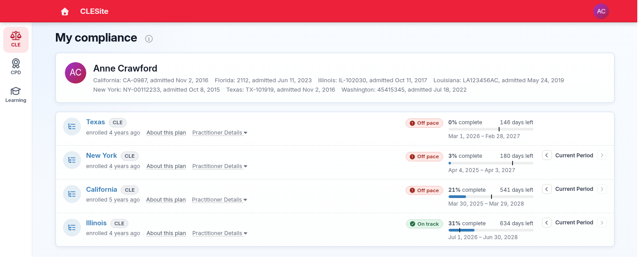This screenshot has height=257, width=644.
Task: Click the Illinois 31% progress bar
Action: pyautogui.click(x=491, y=230)
